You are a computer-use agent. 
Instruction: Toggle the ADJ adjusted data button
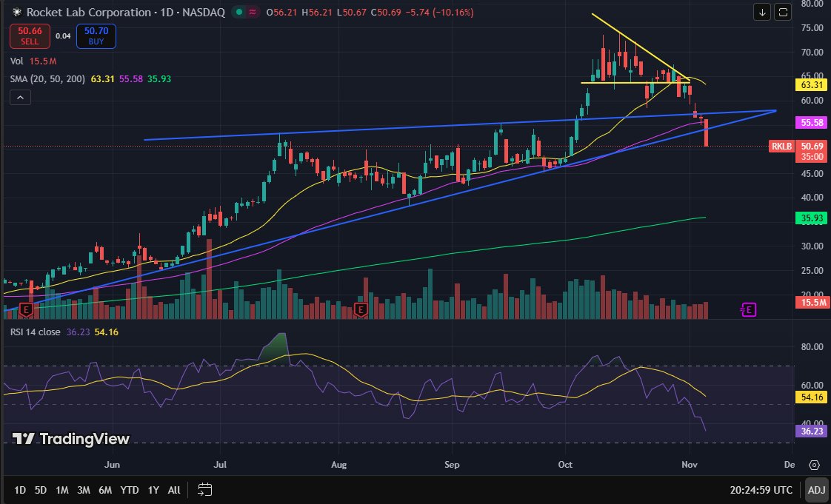(x=817, y=490)
